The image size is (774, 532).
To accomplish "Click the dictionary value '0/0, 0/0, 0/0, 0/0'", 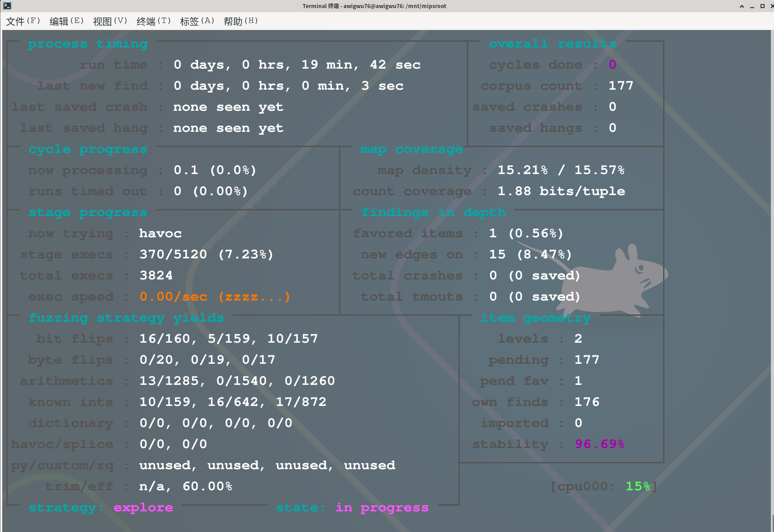I will pos(216,423).
